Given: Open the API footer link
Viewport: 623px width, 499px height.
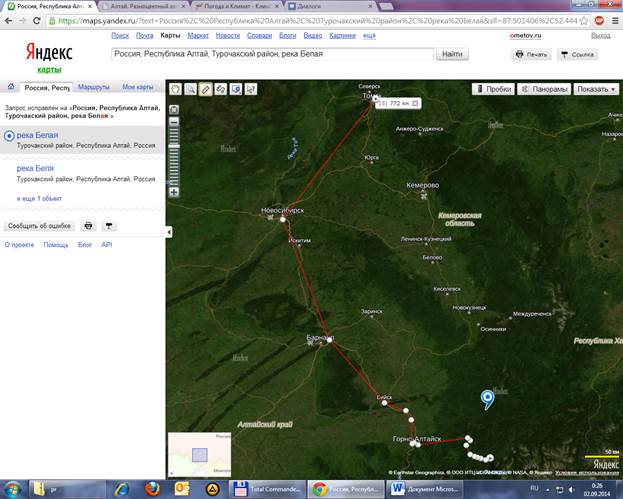Looking at the screenshot, I should [106, 245].
